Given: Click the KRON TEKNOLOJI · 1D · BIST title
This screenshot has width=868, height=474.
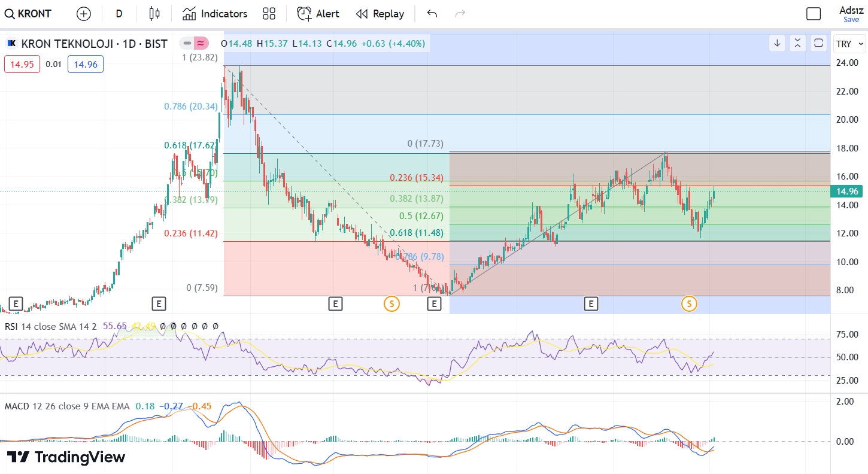Looking at the screenshot, I should tap(94, 44).
